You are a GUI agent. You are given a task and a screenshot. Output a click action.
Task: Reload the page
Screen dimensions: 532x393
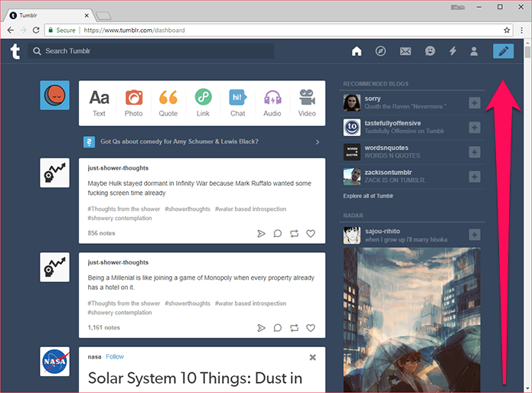36,30
